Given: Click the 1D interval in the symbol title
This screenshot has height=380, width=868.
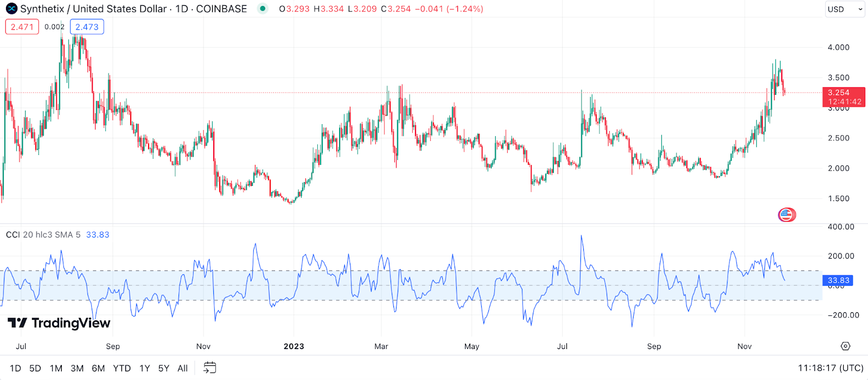Looking at the screenshot, I should point(182,9).
